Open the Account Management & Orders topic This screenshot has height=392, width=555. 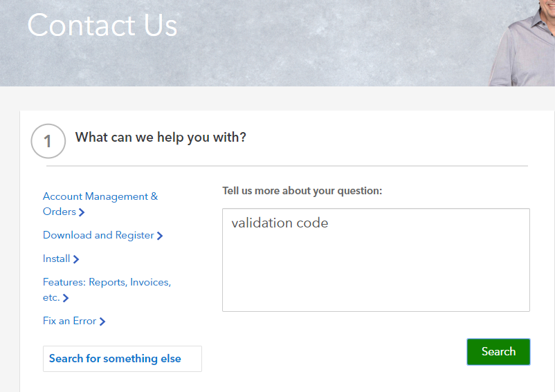click(x=100, y=197)
